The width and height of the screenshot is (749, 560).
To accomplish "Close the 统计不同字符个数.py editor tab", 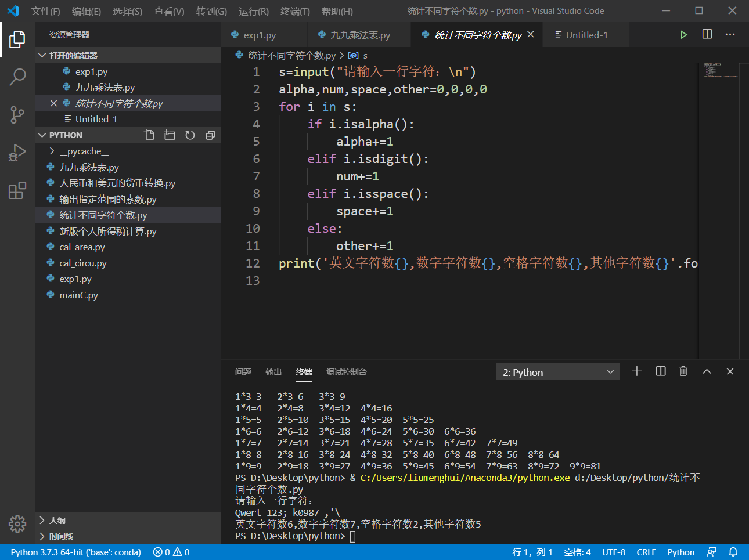I will pyautogui.click(x=531, y=34).
